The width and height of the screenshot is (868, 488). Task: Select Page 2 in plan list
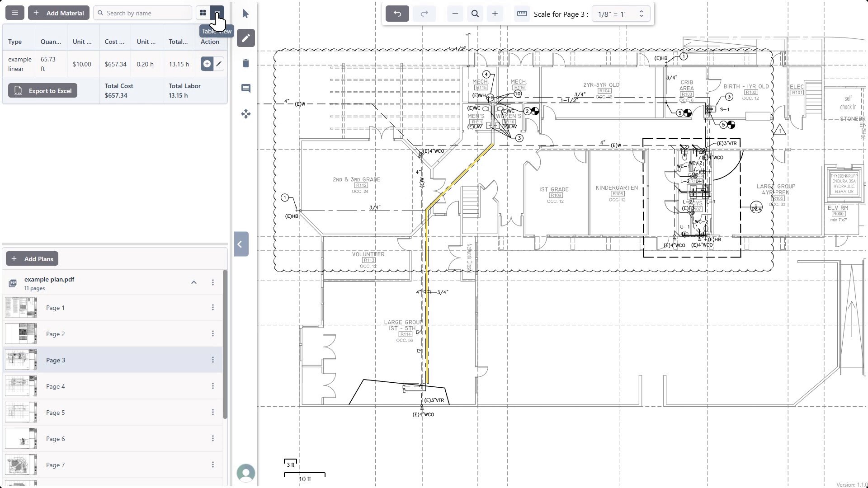pos(113,334)
